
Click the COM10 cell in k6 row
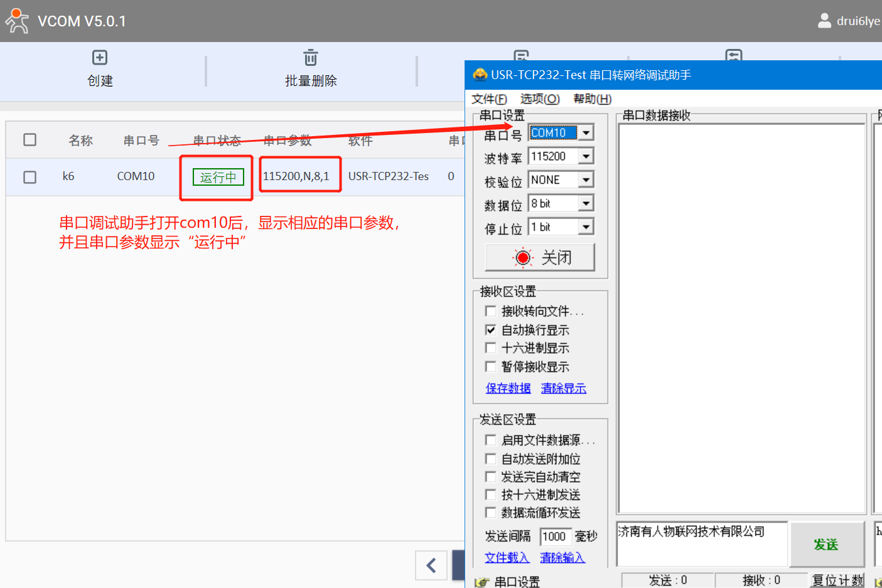[136, 176]
